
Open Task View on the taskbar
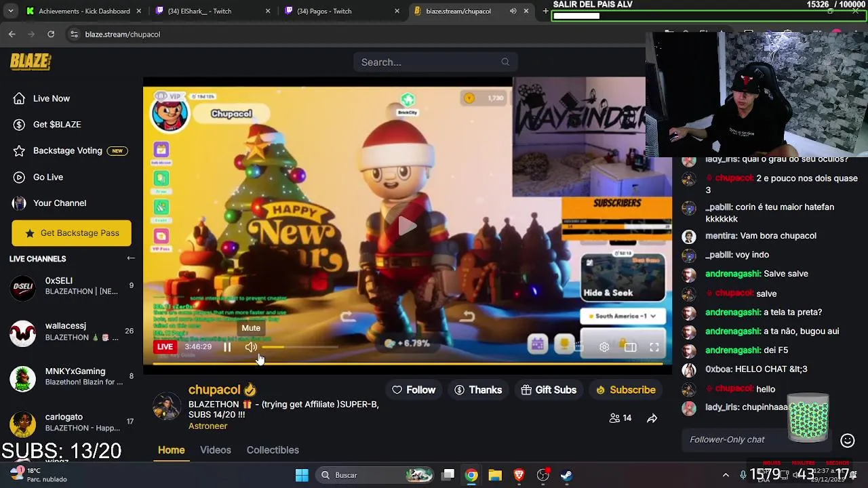448,475
